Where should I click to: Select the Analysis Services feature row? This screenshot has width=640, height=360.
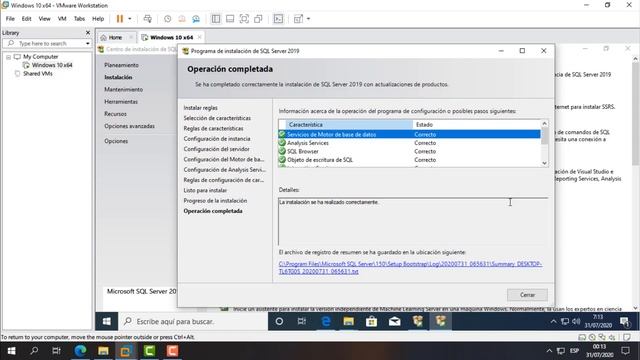click(409, 143)
